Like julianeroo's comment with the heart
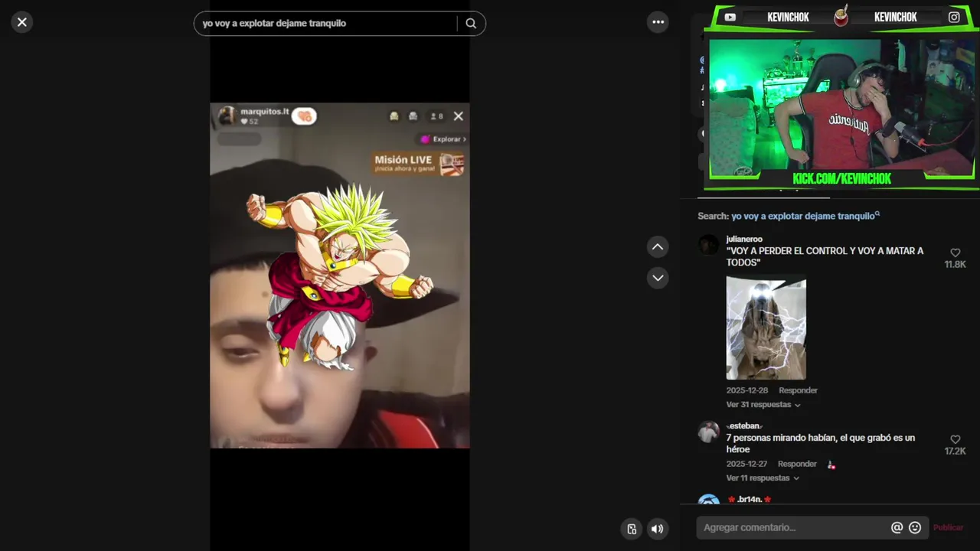This screenshot has height=551, width=980. pos(955,253)
